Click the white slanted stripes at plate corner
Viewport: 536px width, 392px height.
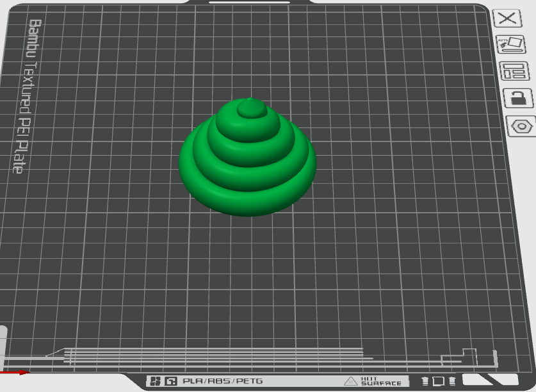click(491, 379)
